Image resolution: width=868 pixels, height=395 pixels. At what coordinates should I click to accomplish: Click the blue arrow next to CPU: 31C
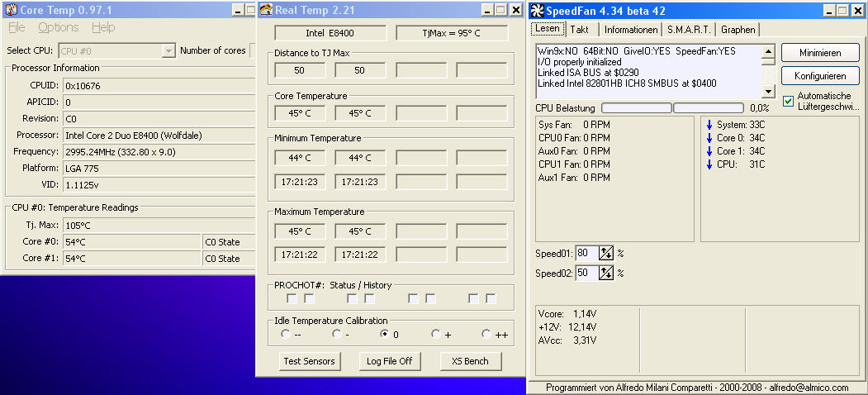click(x=709, y=164)
